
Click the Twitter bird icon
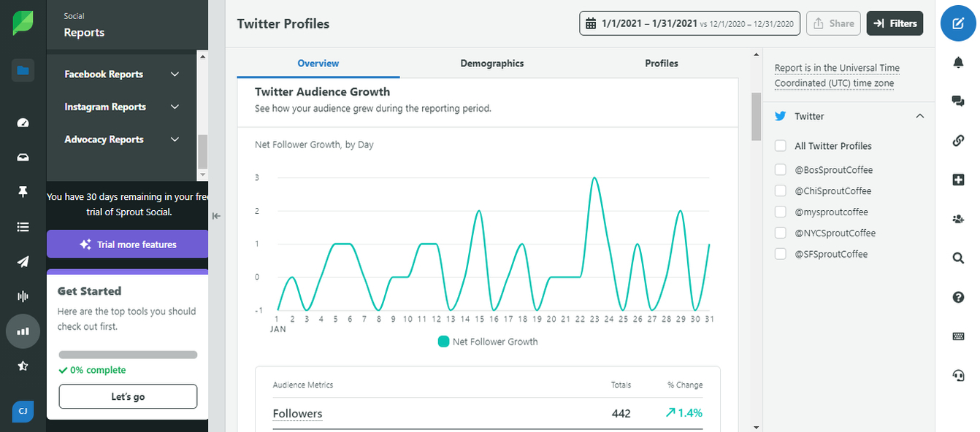[781, 116]
